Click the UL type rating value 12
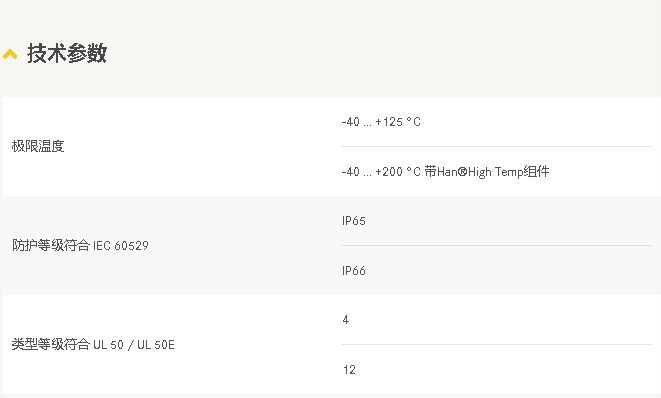 (349, 370)
